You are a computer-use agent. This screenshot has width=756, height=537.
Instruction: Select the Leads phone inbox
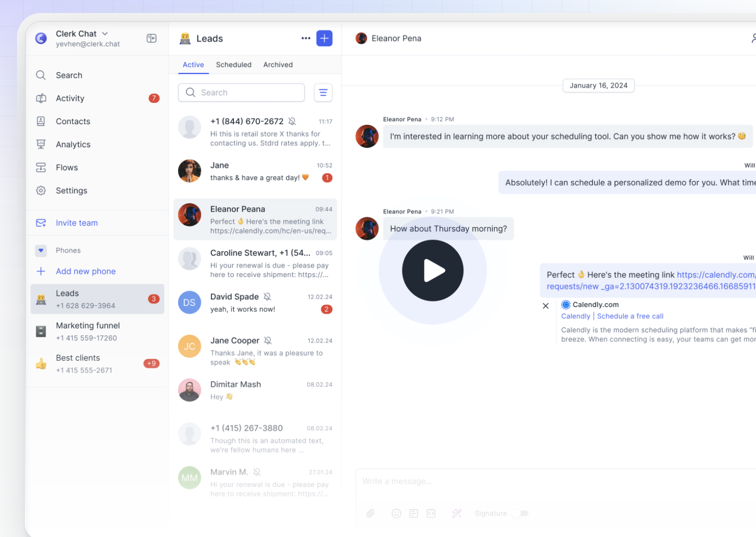tap(97, 299)
